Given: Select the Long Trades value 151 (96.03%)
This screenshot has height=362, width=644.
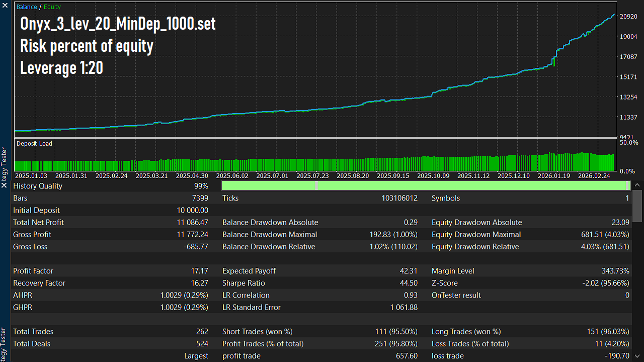Looking at the screenshot, I should 607,332.
